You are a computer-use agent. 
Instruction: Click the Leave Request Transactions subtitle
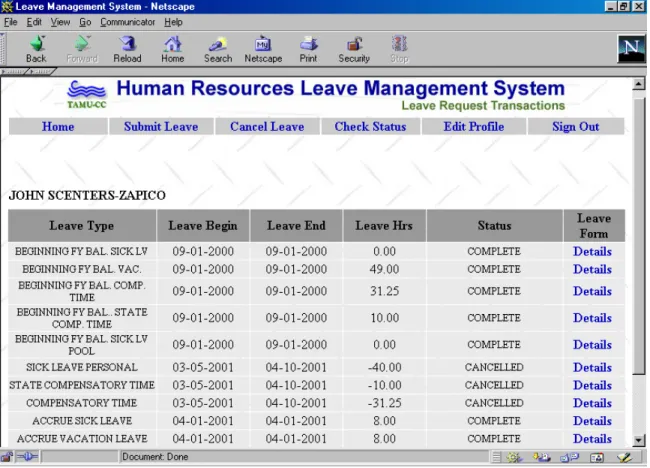click(483, 106)
